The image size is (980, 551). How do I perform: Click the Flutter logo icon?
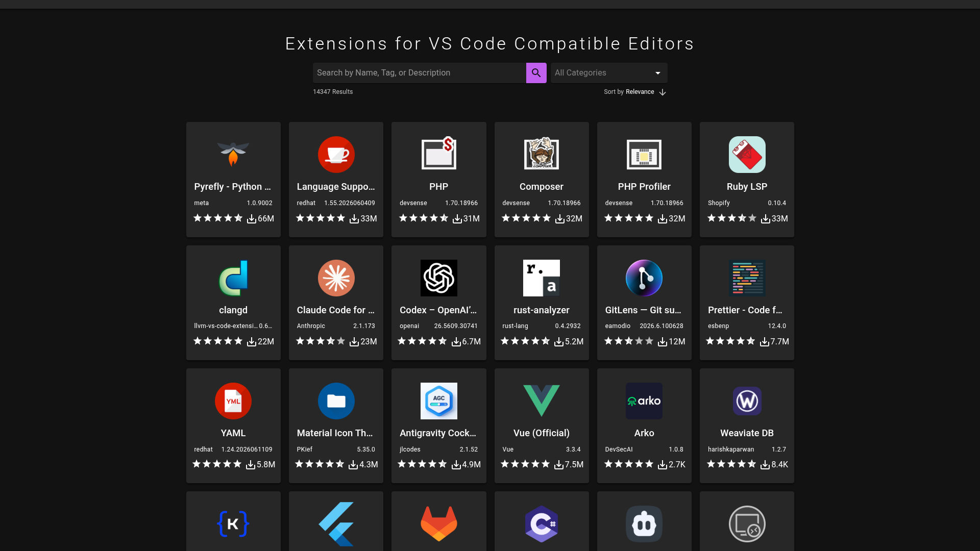click(x=336, y=524)
